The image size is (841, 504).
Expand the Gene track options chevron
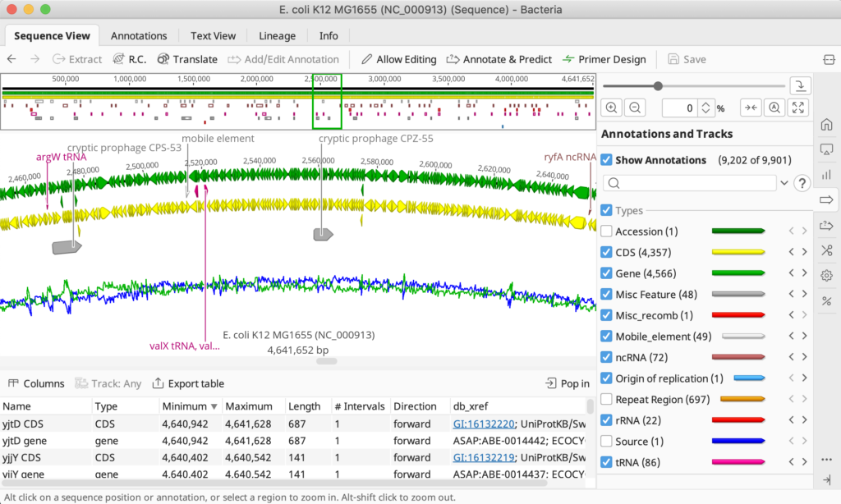point(802,273)
